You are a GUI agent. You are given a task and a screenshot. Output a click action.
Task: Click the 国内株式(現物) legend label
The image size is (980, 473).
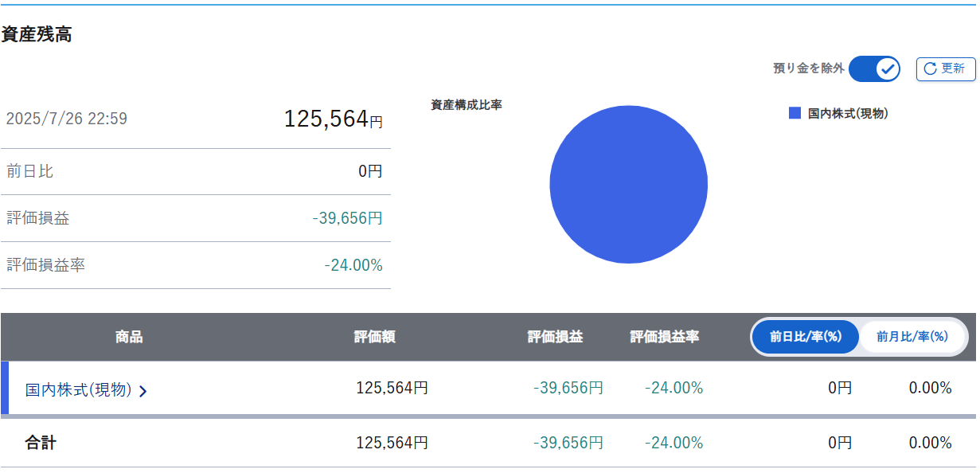pyautogui.click(x=848, y=114)
